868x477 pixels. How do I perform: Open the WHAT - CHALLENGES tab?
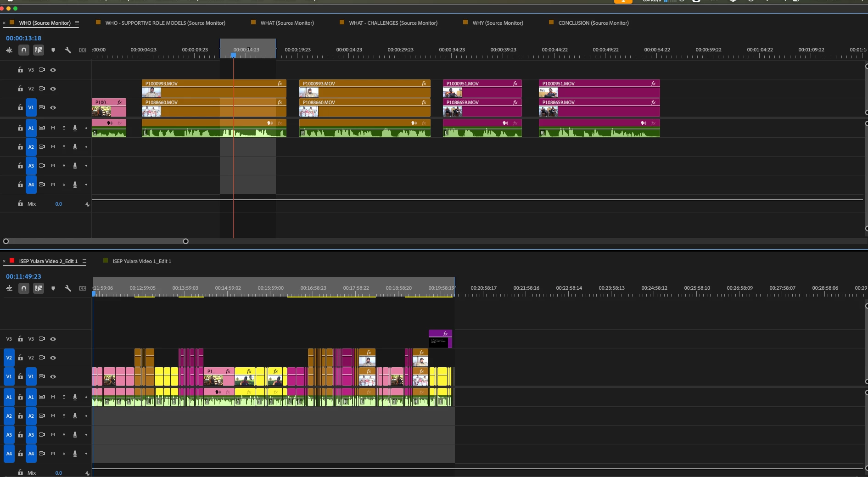click(x=393, y=23)
